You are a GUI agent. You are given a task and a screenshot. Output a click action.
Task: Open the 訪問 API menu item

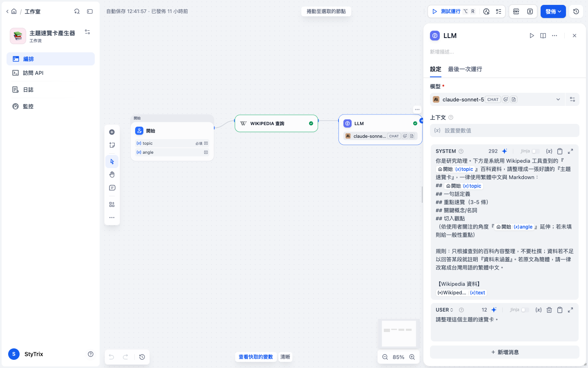point(51,73)
